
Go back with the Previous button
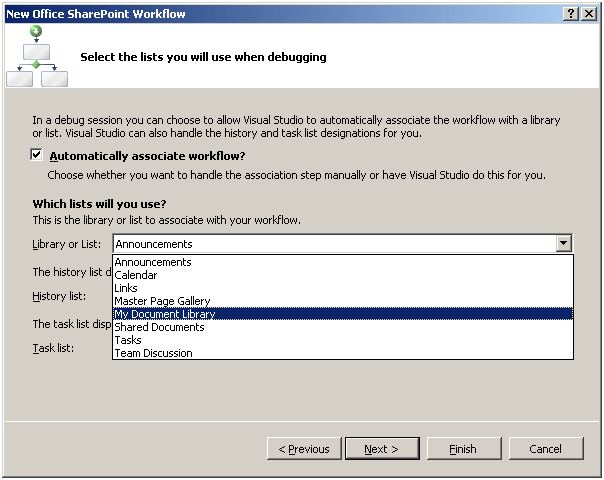pos(304,449)
